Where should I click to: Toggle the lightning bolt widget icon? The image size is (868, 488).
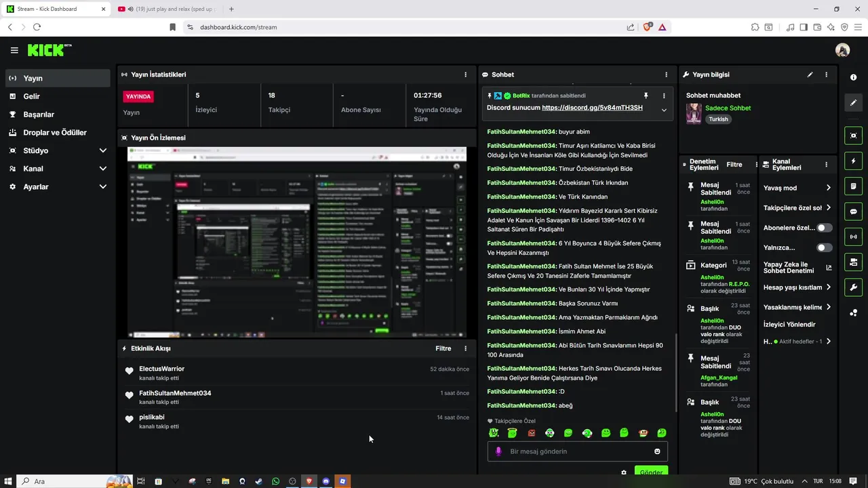pyautogui.click(x=853, y=161)
